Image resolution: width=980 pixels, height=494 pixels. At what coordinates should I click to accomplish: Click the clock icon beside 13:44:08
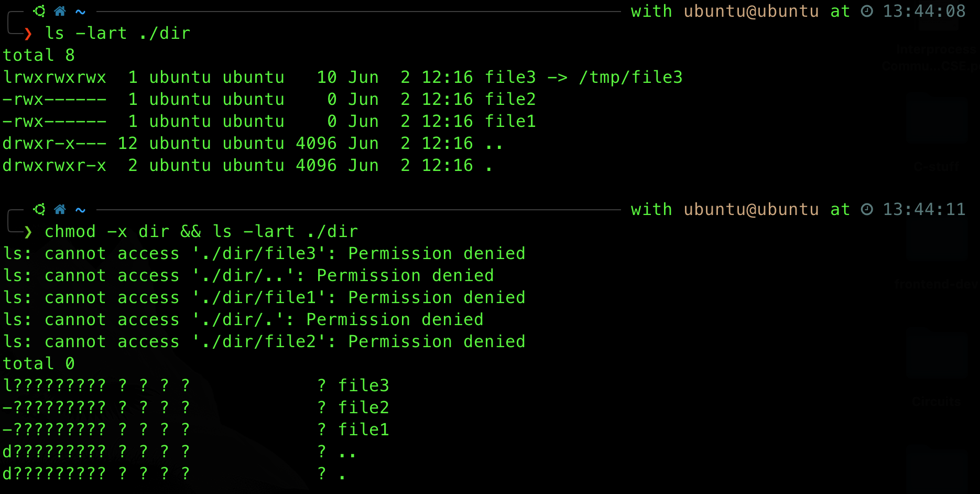point(867,11)
